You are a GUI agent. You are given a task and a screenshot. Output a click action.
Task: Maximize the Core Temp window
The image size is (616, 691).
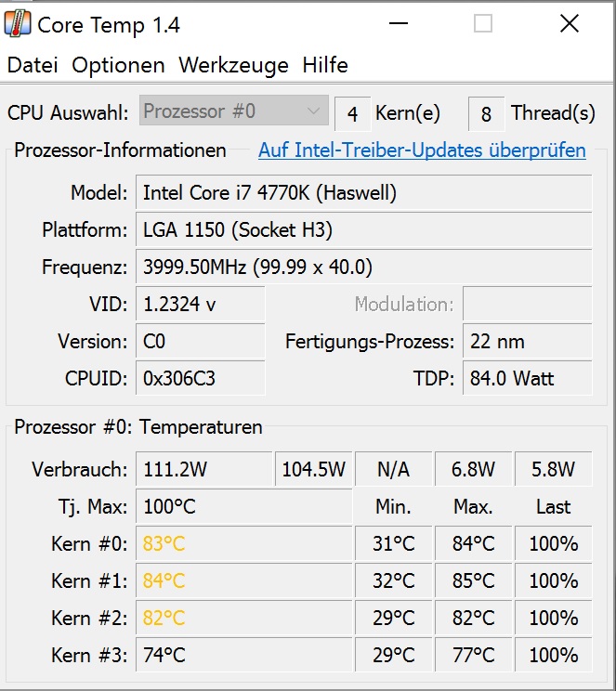[x=483, y=23]
